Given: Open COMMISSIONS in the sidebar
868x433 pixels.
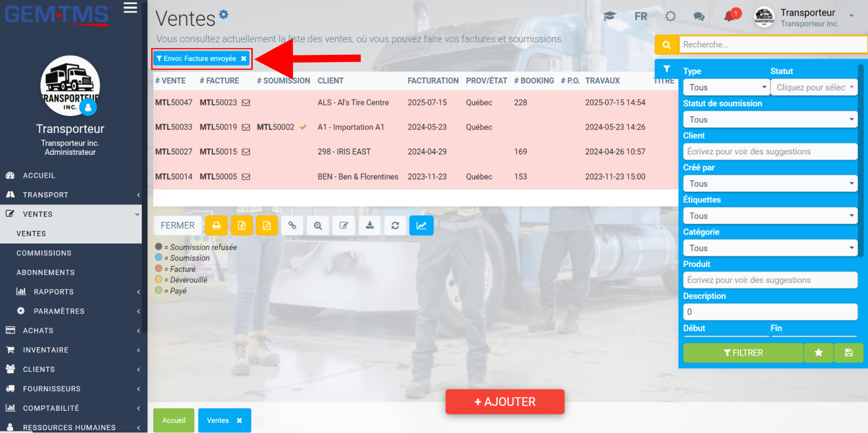Looking at the screenshot, I should (x=71, y=253).
